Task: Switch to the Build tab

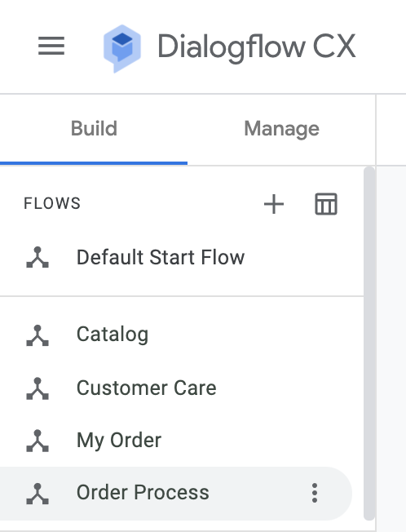Action: pos(94,129)
